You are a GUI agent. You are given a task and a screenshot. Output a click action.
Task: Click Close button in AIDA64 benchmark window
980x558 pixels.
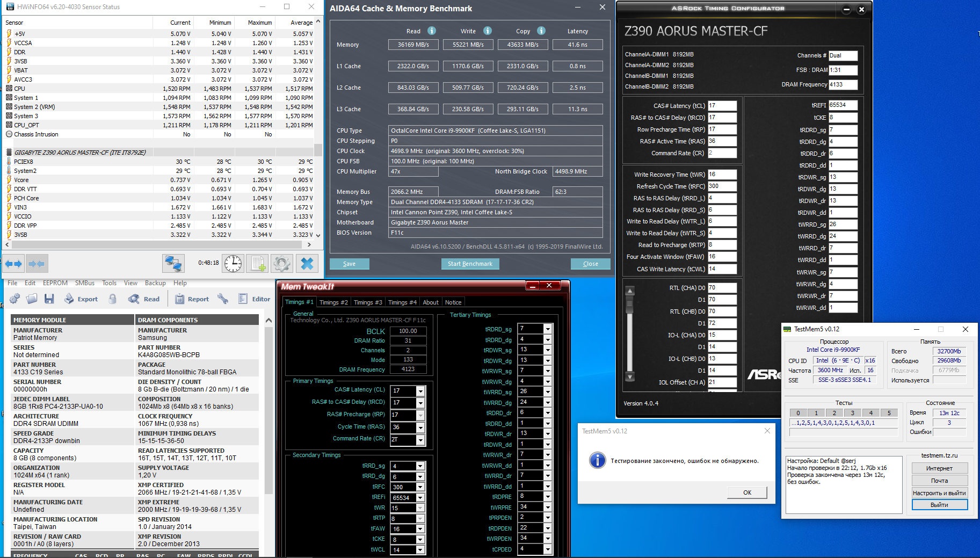[590, 264]
